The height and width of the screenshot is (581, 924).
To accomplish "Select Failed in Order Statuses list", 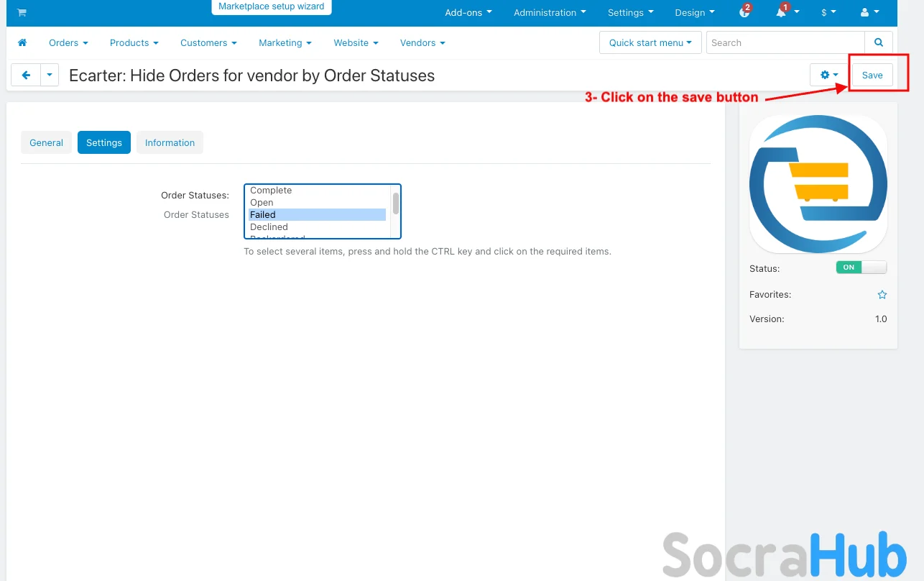I will coord(317,215).
